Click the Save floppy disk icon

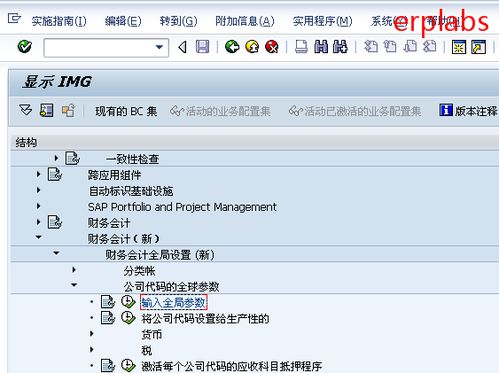click(202, 47)
